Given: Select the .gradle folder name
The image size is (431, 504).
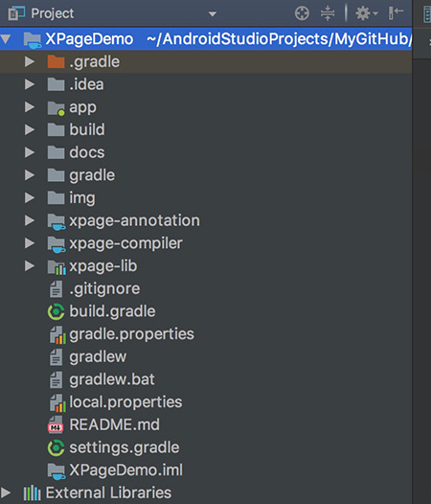Looking at the screenshot, I should tap(95, 61).
